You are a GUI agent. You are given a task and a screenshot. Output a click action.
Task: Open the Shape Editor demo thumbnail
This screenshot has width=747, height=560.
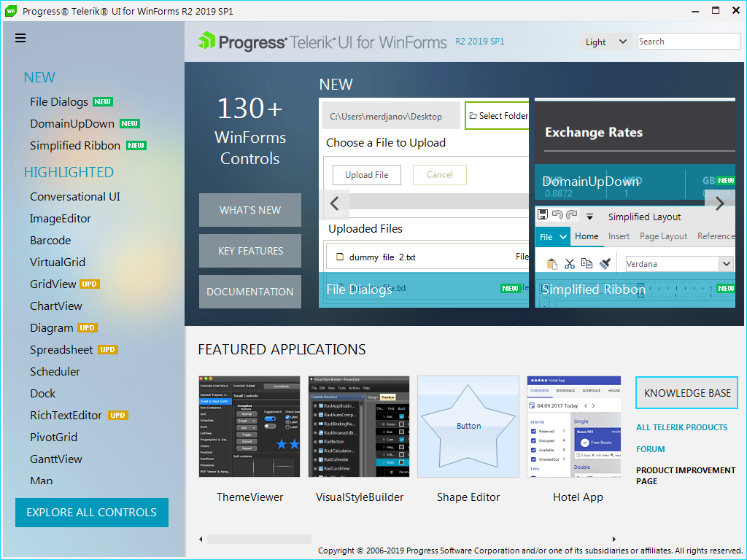(468, 426)
